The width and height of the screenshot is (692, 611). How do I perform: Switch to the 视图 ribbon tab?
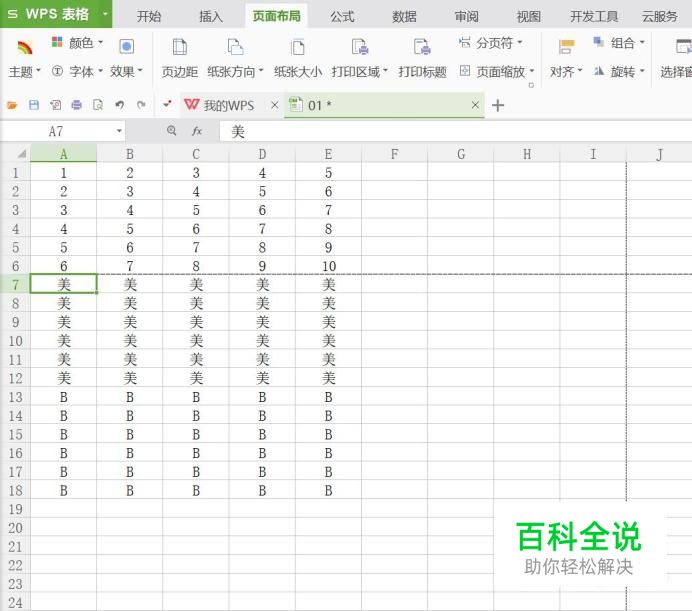[x=528, y=16]
